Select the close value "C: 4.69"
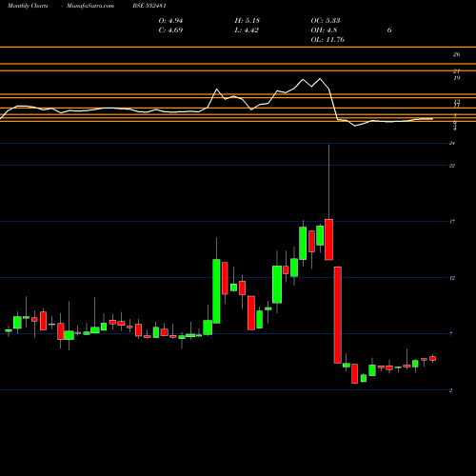Image resolution: width=476 pixels, height=476 pixels. (170, 30)
